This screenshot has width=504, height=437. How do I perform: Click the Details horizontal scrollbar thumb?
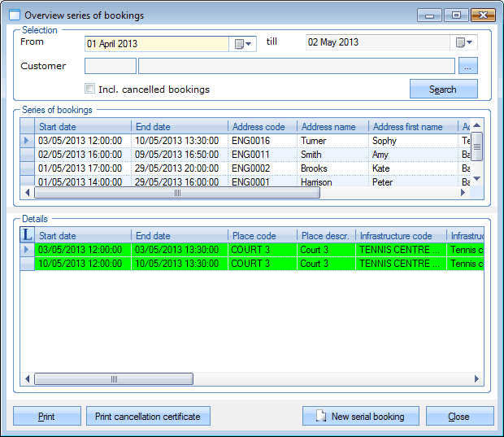click(x=114, y=378)
